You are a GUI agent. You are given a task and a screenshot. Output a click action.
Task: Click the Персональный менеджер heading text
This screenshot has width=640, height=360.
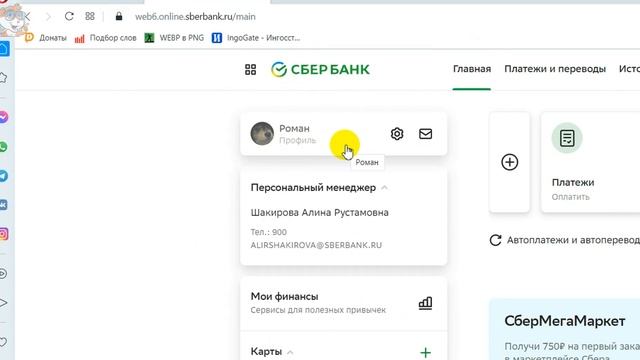(313, 188)
